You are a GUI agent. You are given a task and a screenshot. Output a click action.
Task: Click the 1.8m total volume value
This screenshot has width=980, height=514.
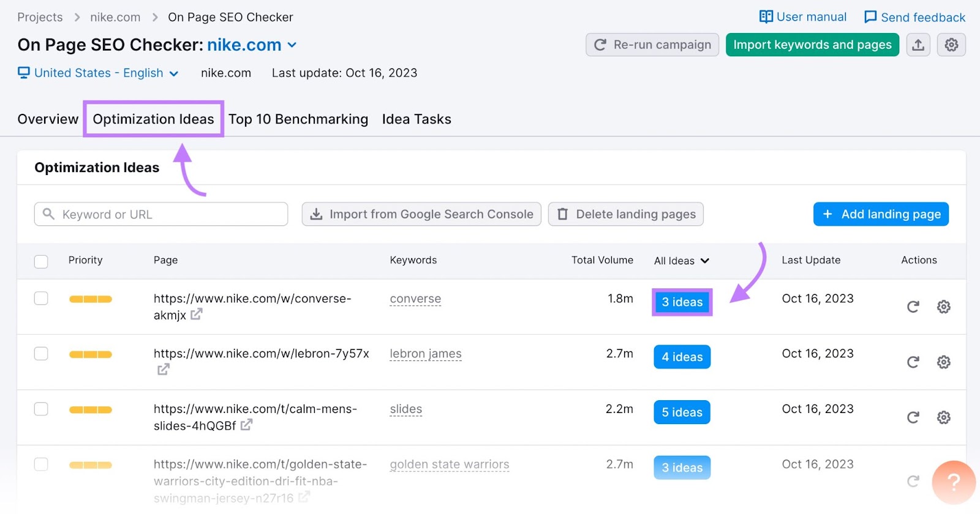(x=620, y=299)
